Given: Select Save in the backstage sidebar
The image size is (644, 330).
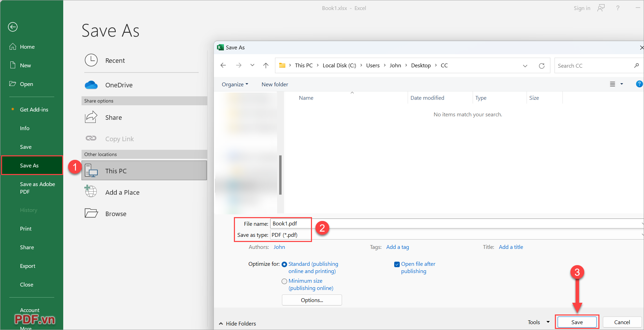Looking at the screenshot, I should [26, 147].
